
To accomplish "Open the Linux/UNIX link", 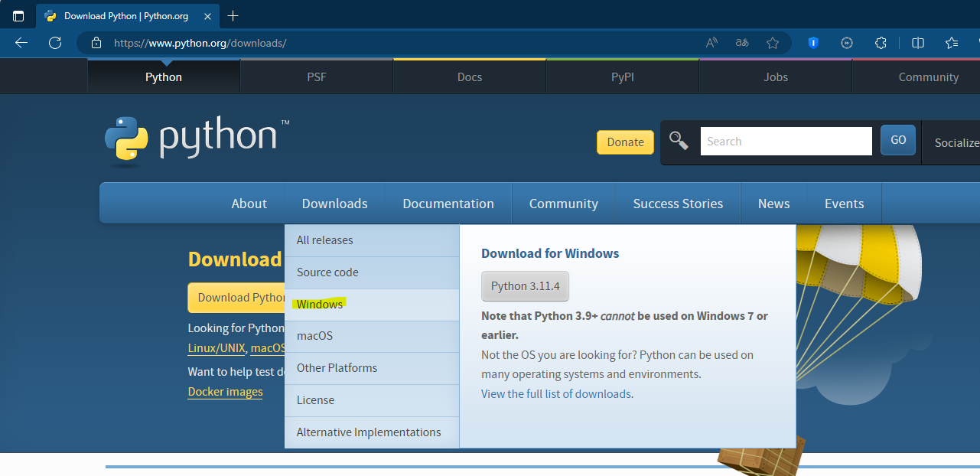I will (x=217, y=348).
